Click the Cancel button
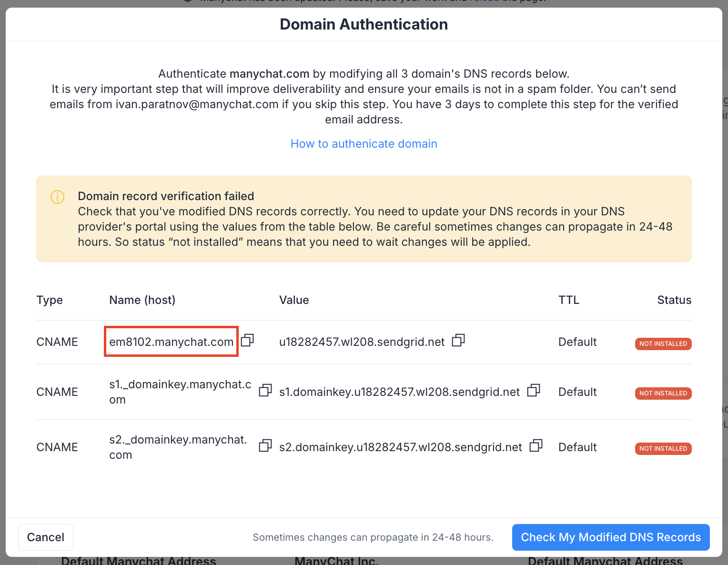The image size is (728, 565). click(46, 537)
